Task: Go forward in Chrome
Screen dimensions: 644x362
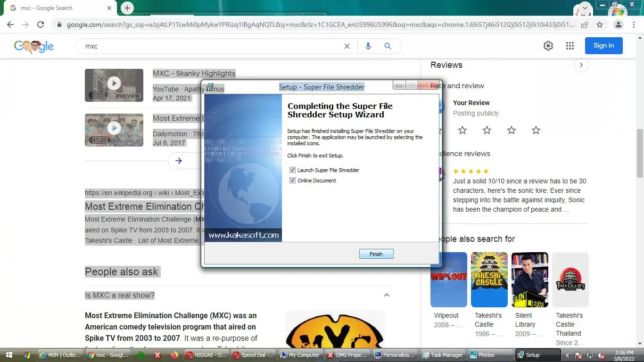Action: (25, 25)
